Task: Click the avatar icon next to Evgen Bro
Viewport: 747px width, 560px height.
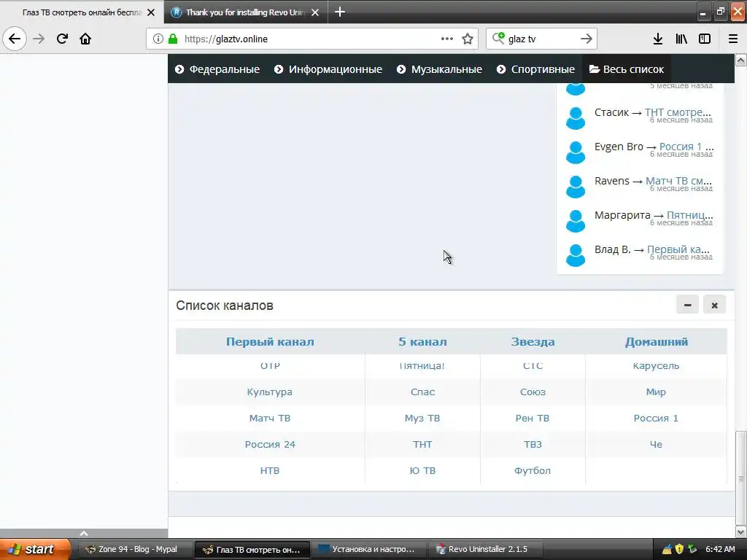Action: click(x=576, y=152)
